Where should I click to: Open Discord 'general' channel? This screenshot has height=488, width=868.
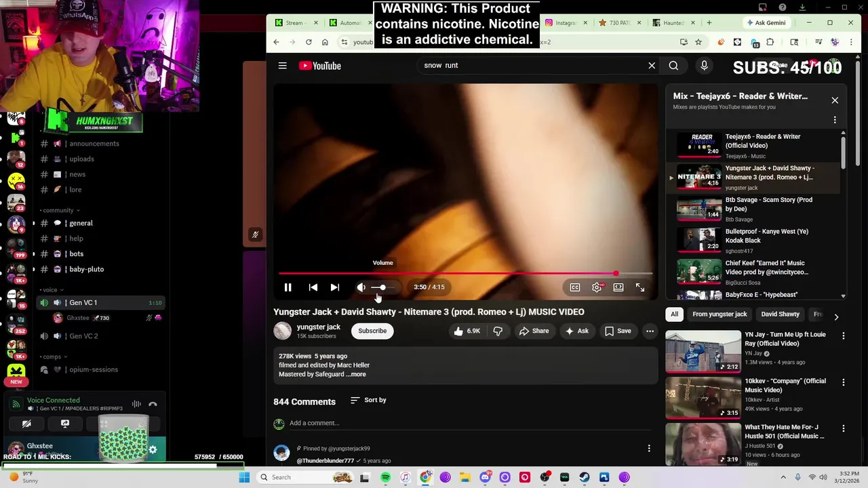pos(81,223)
